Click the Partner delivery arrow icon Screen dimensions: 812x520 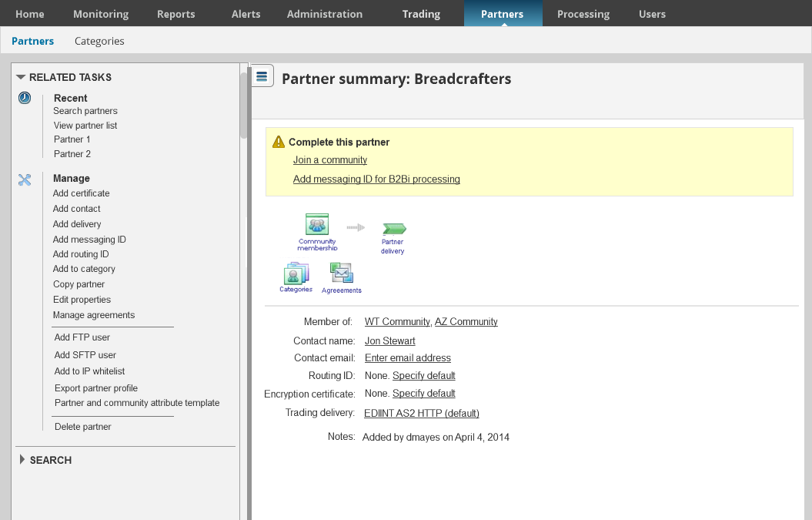coord(394,229)
